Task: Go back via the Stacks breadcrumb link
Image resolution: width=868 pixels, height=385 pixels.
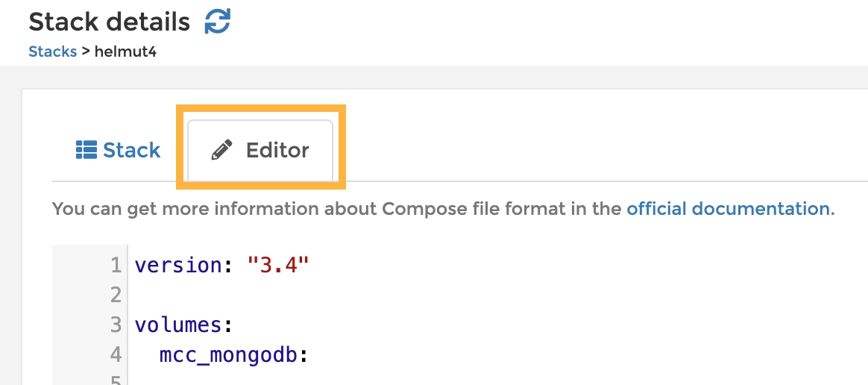Action: click(52, 51)
